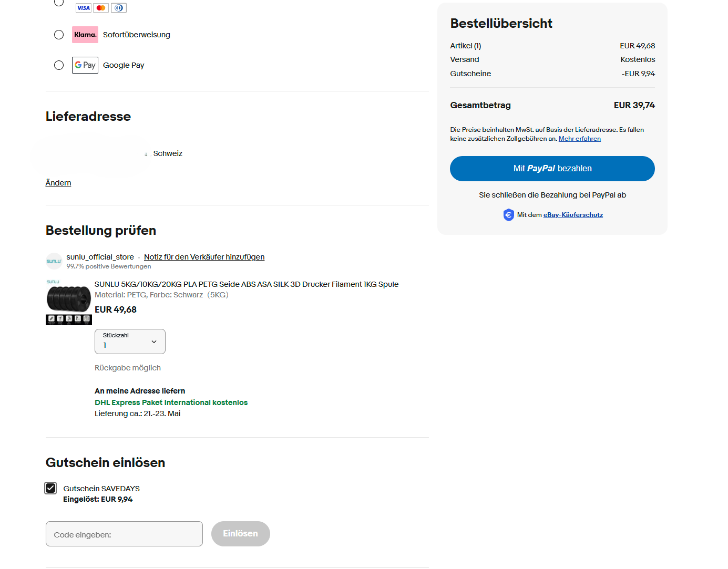Click the eBay buyer protection shield icon
This screenshot has height=569, width=728.
click(508, 215)
